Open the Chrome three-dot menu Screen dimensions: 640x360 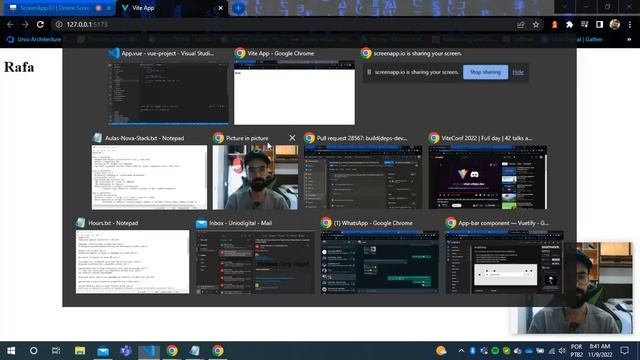point(630,24)
